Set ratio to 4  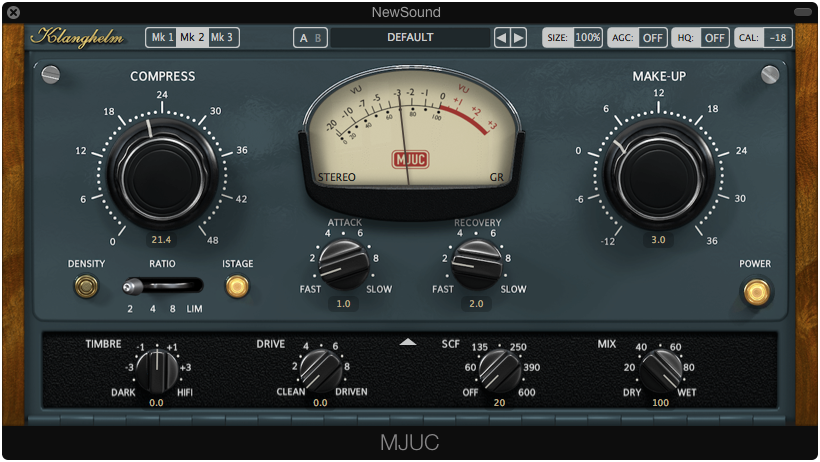[x=152, y=309]
